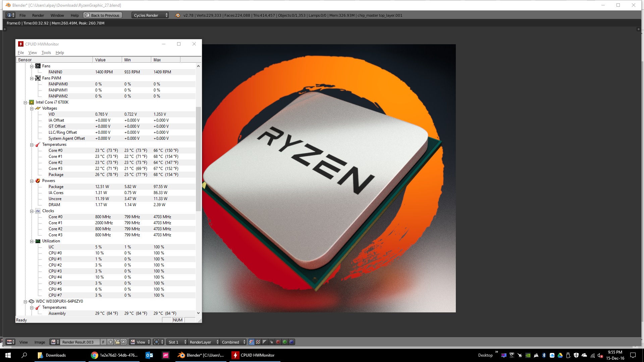Viewport: 644px width, 362px height.
Task: Open HWMonitor Help menu
Action: click(60, 53)
